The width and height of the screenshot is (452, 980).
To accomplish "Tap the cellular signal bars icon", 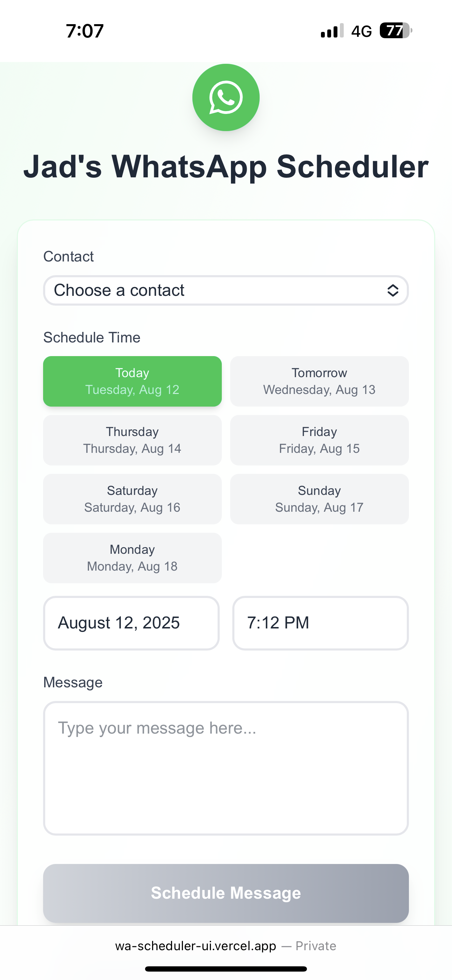I will coord(332,31).
